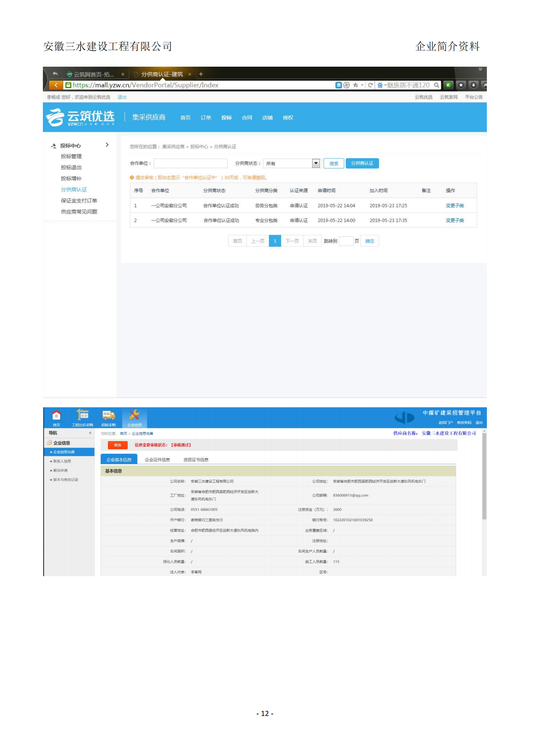
Task: Select 投标增补 in the sidebar
Action: [x=71, y=179]
